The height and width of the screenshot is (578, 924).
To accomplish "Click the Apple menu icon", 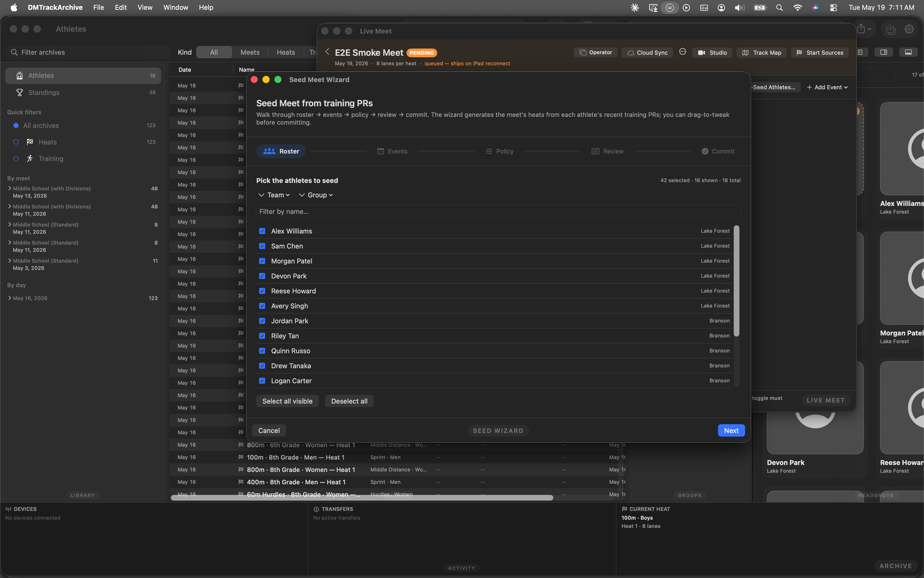I will click(14, 7).
